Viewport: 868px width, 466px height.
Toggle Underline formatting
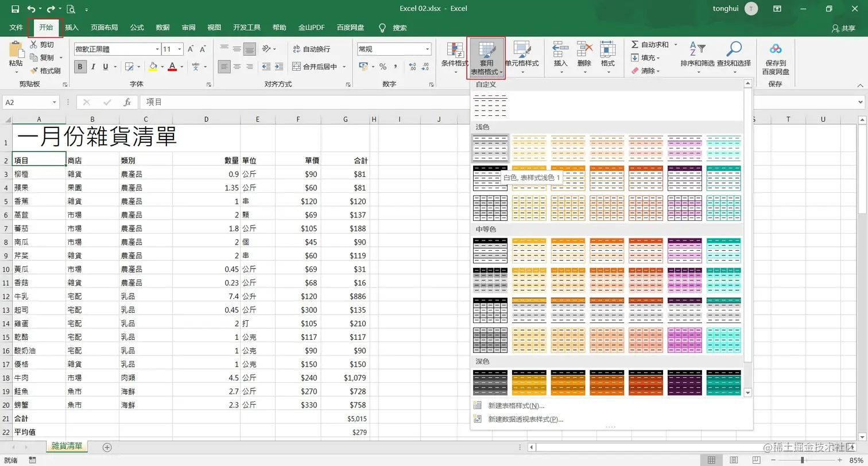pos(106,67)
